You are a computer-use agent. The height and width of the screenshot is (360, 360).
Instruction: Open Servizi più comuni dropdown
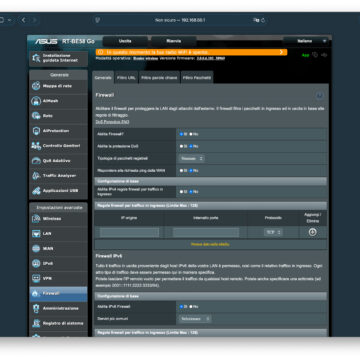195,319
